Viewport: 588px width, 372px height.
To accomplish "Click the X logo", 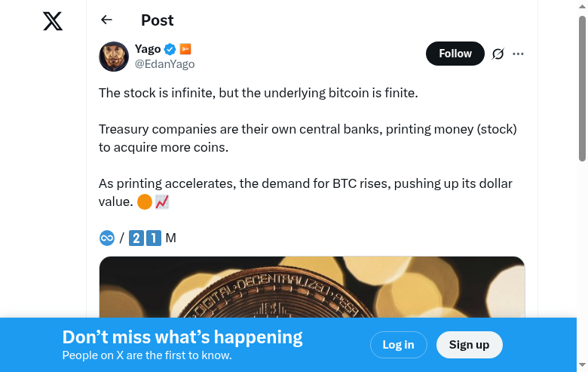I will point(53,21).
